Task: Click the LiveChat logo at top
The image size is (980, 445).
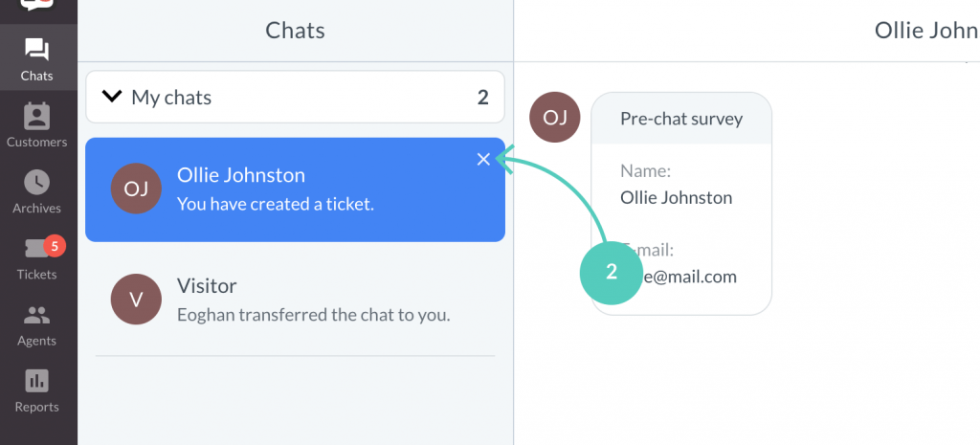Action: pos(37,5)
